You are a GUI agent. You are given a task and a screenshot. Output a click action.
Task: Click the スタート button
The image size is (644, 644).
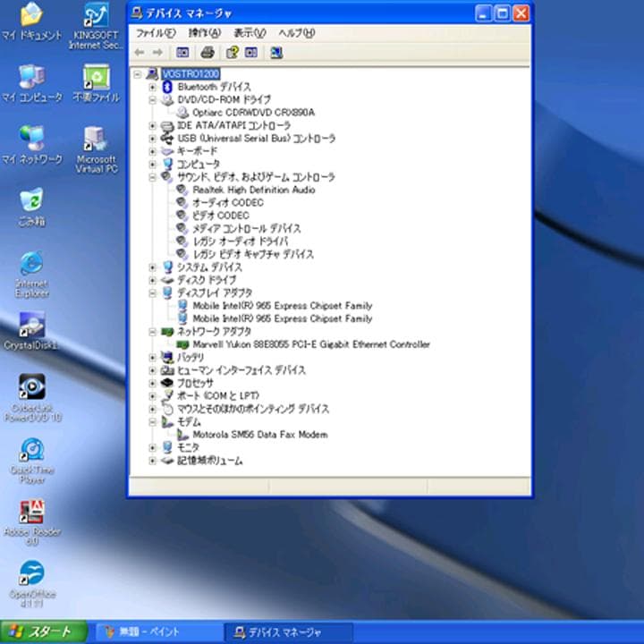43,631
